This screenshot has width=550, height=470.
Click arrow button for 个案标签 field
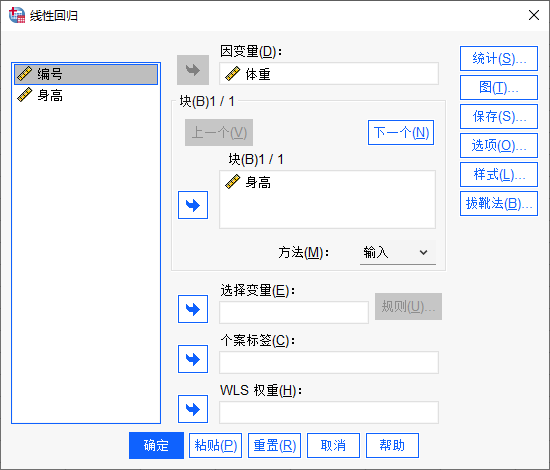click(x=193, y=359)
